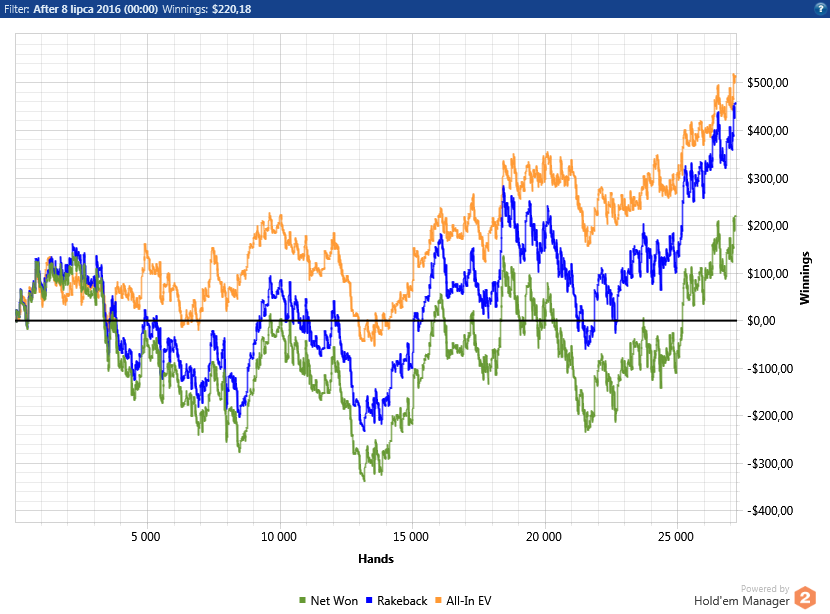Click the $300,00 axis label

click(x=768, y=178)
